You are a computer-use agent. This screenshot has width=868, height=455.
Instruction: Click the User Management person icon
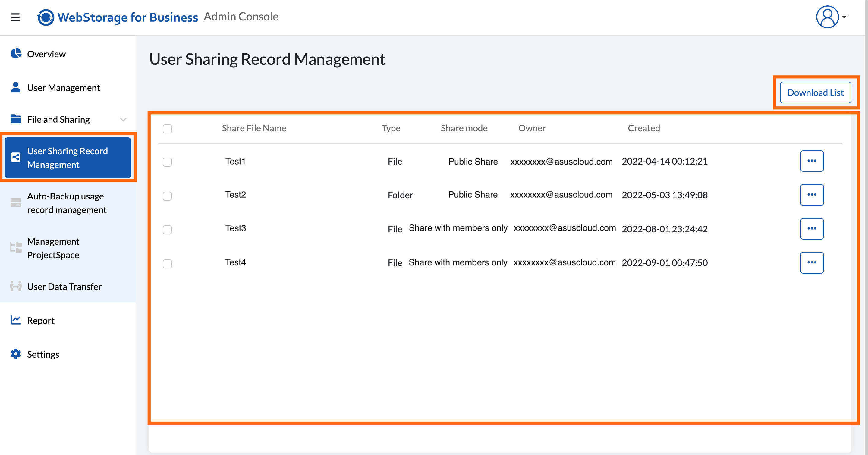pyautogui.click(x=15, y=87)
